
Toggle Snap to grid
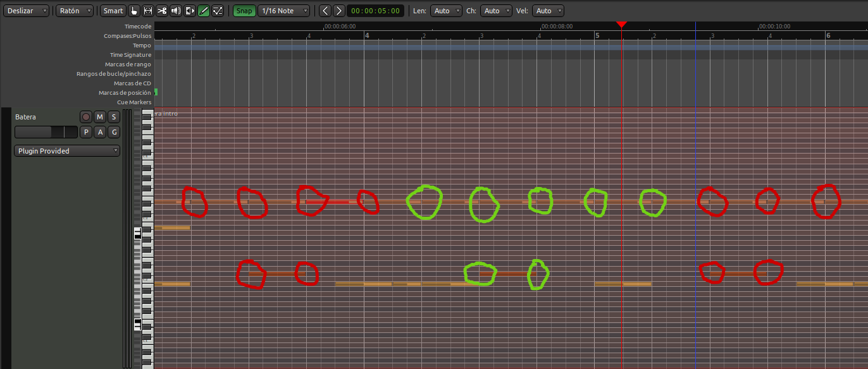pos(244,11)
